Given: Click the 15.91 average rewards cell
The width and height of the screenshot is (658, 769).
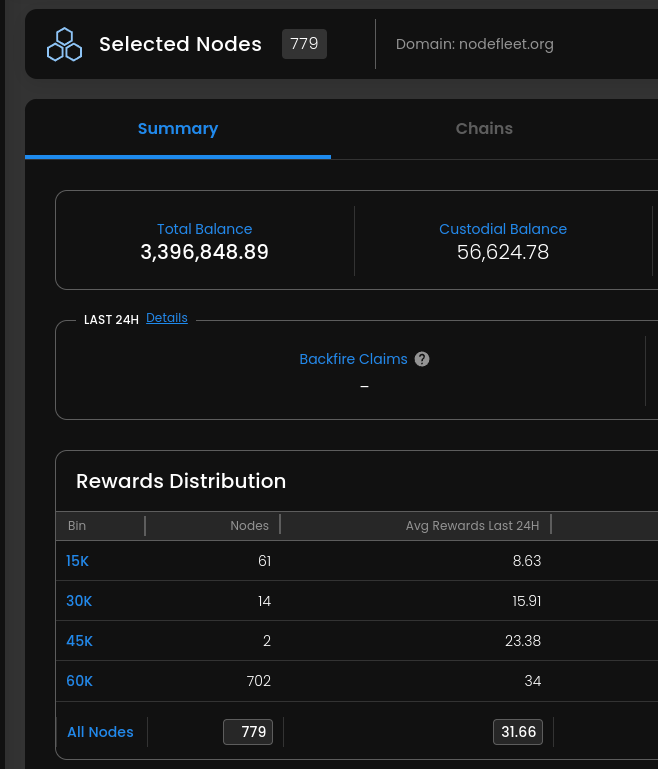Looking at the screenshot, I should [x=527, y=601].
